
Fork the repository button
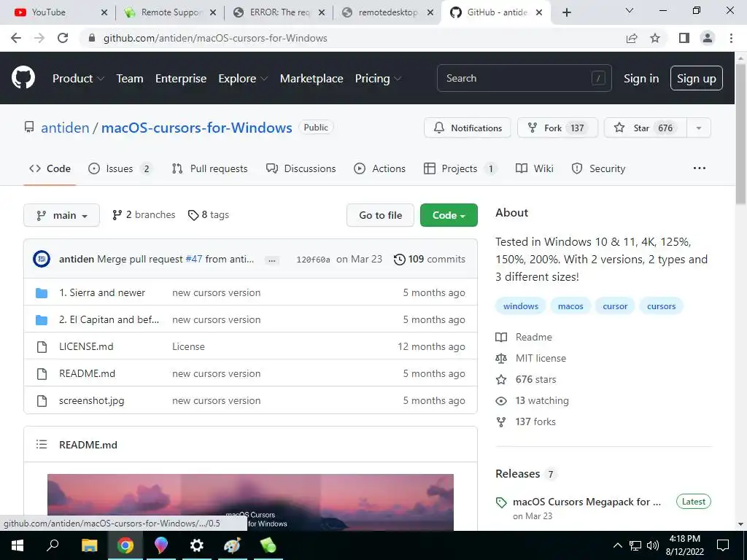557,128
